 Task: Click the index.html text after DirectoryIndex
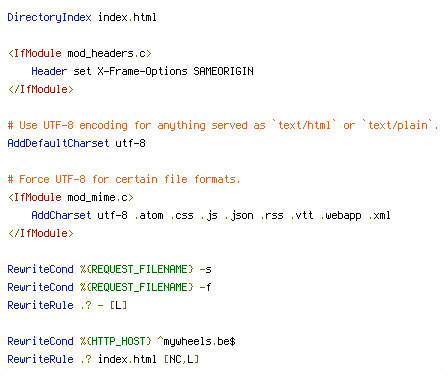[x=127, y=17]
